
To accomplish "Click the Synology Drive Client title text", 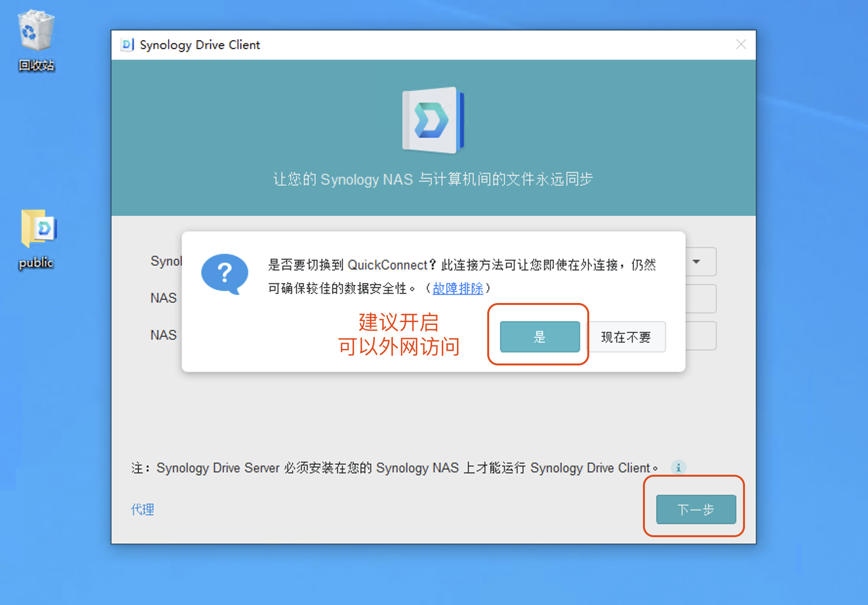I will coord(200,45).
